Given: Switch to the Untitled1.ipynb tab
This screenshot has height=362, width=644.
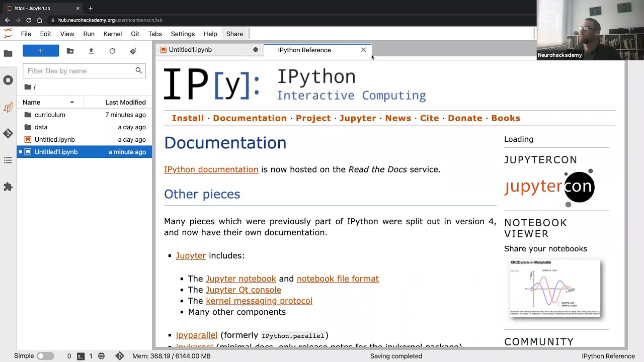Looking at the screenshot, I should [209, 50].
